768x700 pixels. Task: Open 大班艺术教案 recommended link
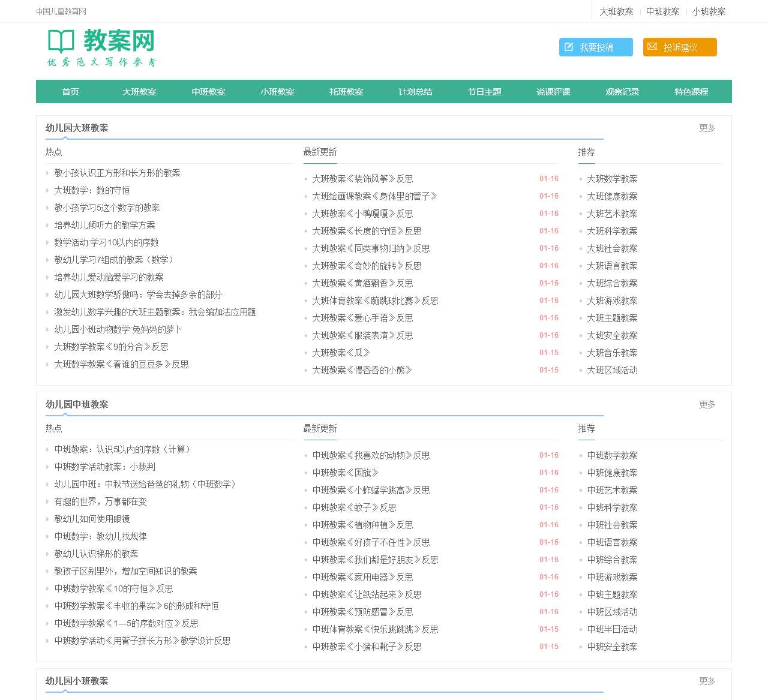click(x=612, y=214)
